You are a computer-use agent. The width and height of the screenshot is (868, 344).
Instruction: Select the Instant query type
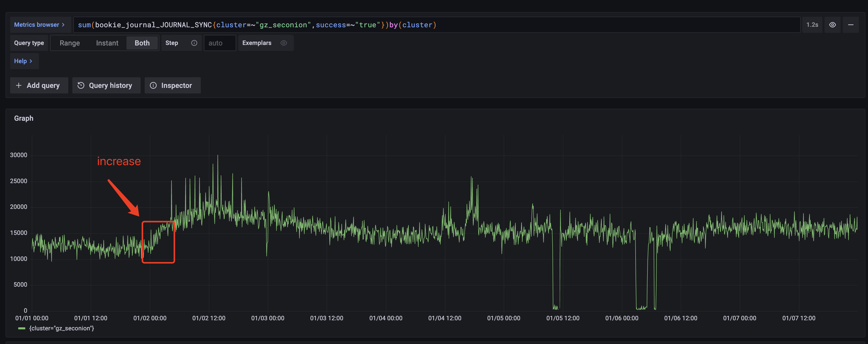click(107, 43)
